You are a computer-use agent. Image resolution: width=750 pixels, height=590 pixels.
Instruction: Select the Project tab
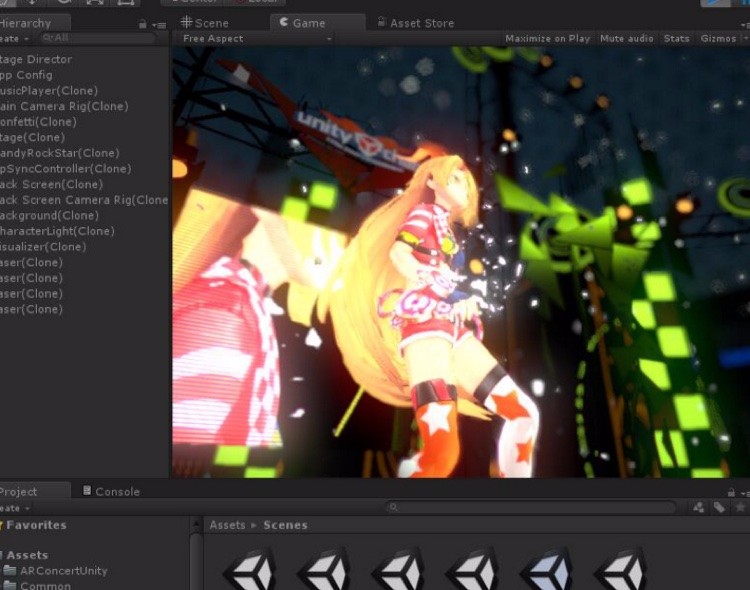(33, 492)
